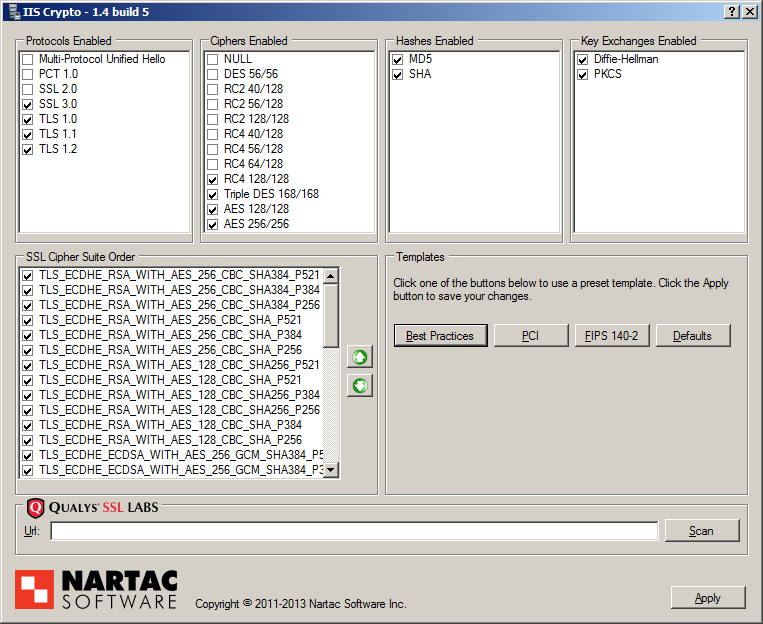The width and height of the screenshot is (763, 624).
Task: Uncheck the MD5 hash checkbox
Action: [x=398, y=59]
